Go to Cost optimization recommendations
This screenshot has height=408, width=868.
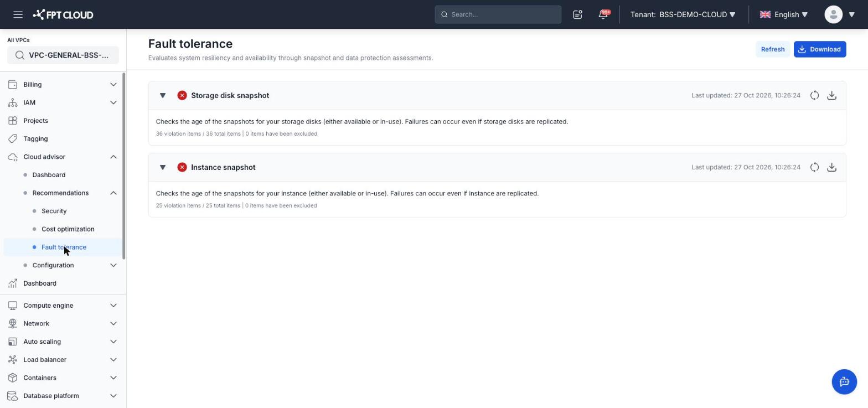pyautogui.click(x=68, y=229)
